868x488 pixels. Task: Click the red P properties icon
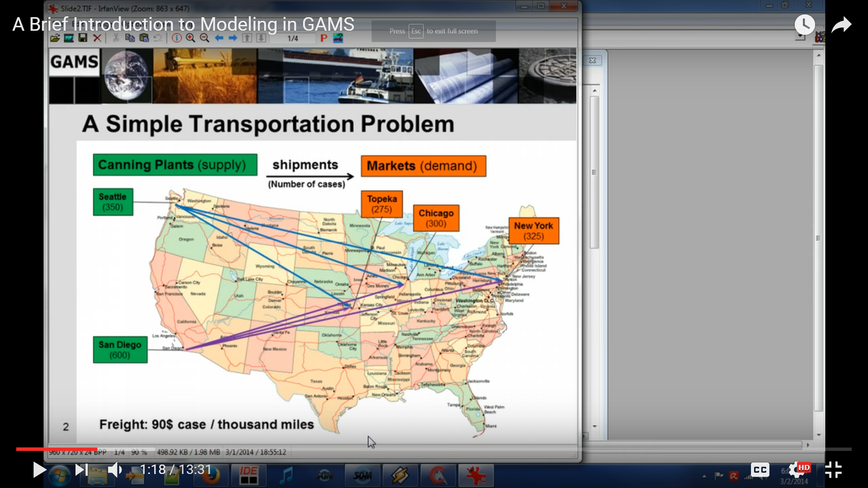pyautogui.click(x=324, y=38)
